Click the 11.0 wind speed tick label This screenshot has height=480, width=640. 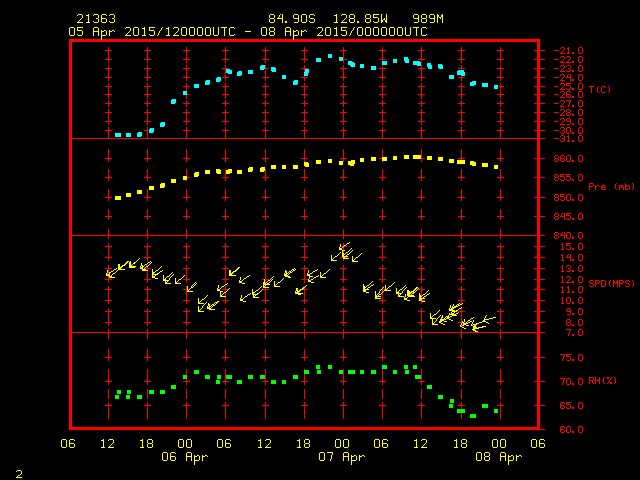pos(571,290)
